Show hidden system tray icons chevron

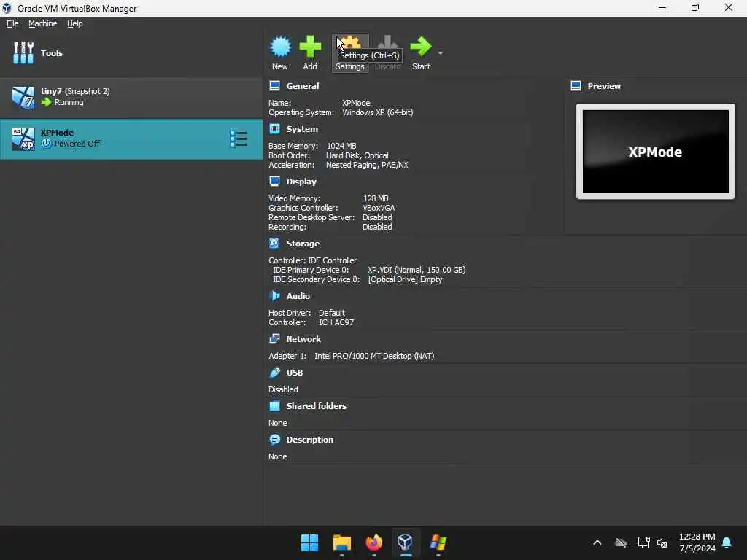tap(597, 542)
